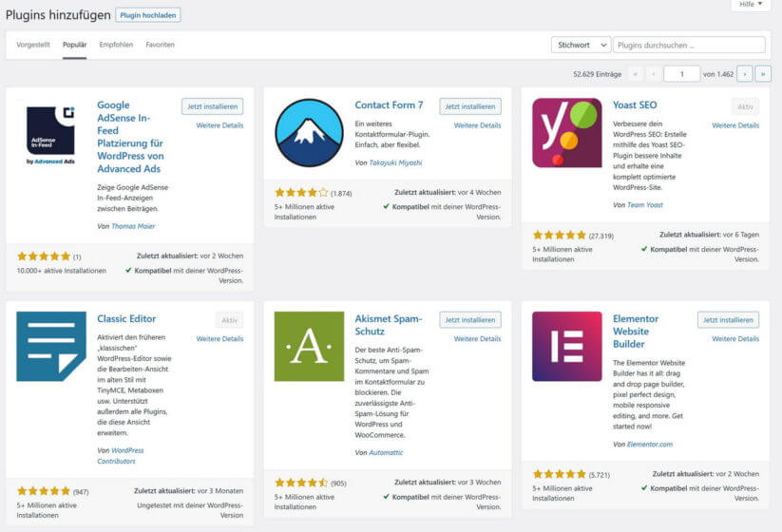Image resolution: width=782 pixels, height=532 pixels.
Task: Open Weitere Details for Yoast SEO
Action: 735,125
